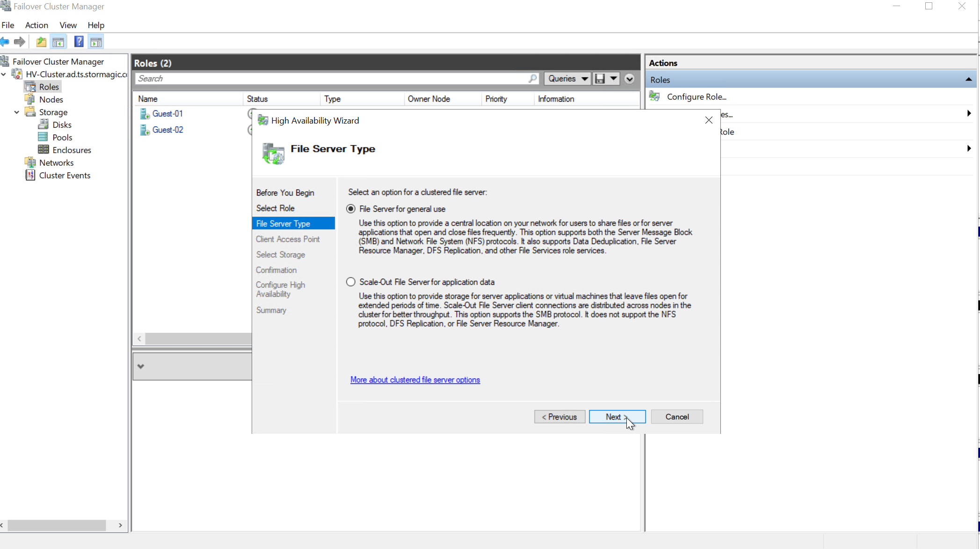Screen dimensions: 980x549
Task: Go to Before You Begin wizard step
Action: tap(285, 192)
